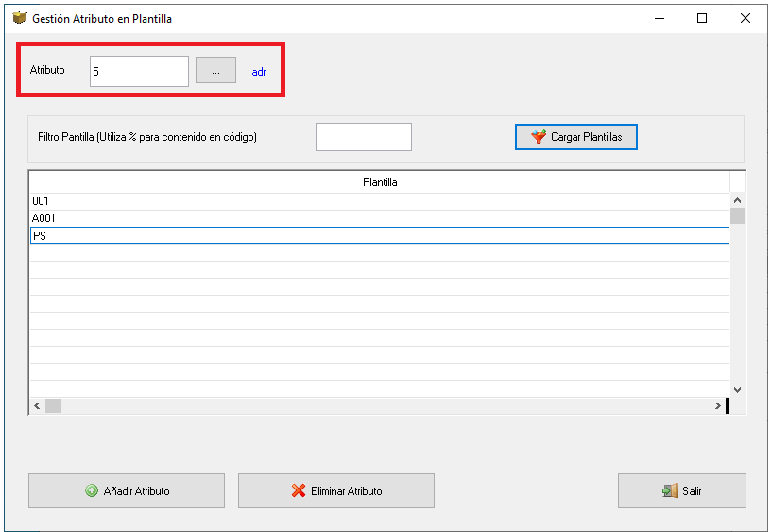Open the attribute browse button with ellipsis
This screenshot has width=772, height=532.
(x=215, y=70)
